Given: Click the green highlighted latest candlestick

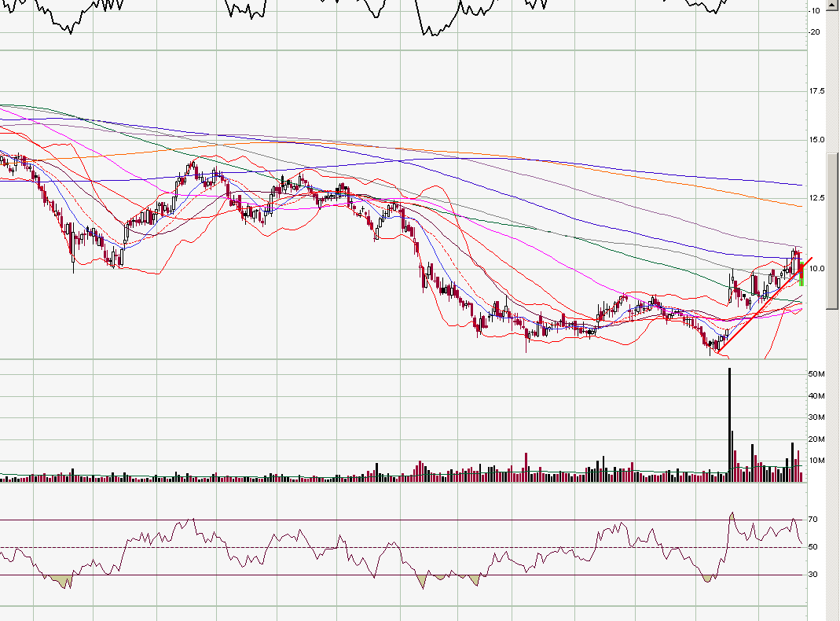Looking at the screenshot, I should pyautogui.click(x=801, y=276).
